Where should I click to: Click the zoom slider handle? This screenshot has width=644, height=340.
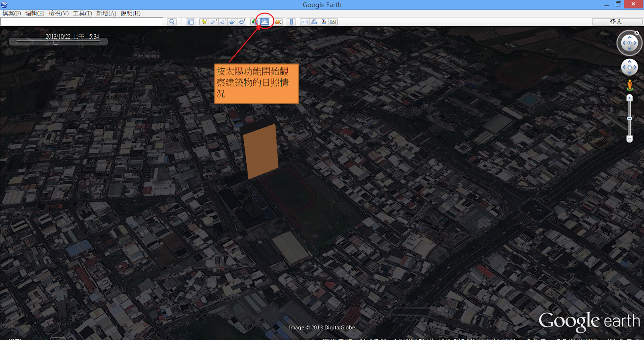click(630, 118)
